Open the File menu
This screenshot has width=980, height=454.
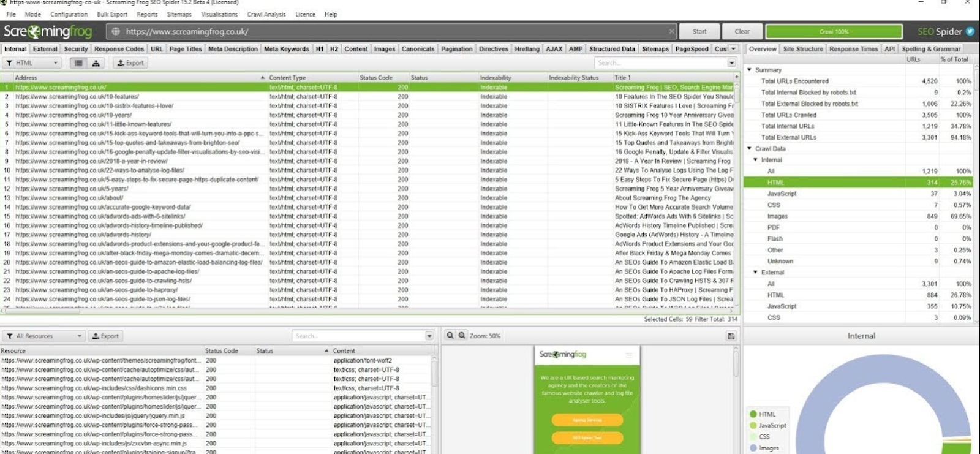tap(11, 14)
